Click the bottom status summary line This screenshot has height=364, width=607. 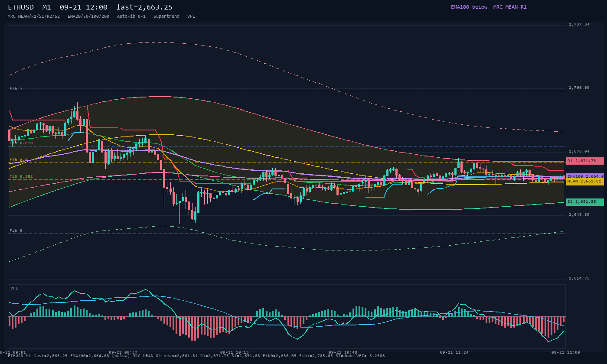tap(196, 356)
